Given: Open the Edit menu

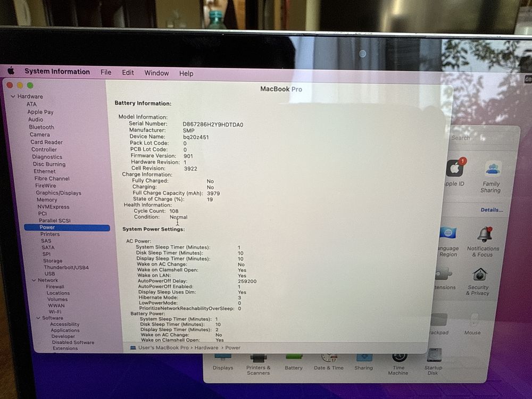Looking at the screenshot, I should tap(128, 72).
